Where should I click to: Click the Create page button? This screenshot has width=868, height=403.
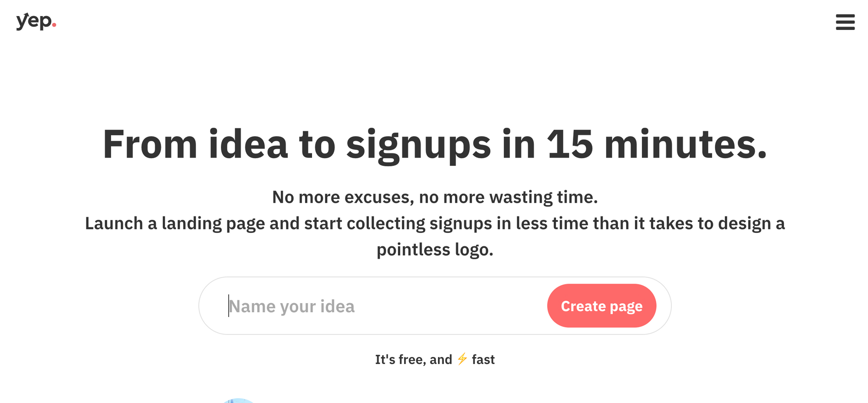602,306
